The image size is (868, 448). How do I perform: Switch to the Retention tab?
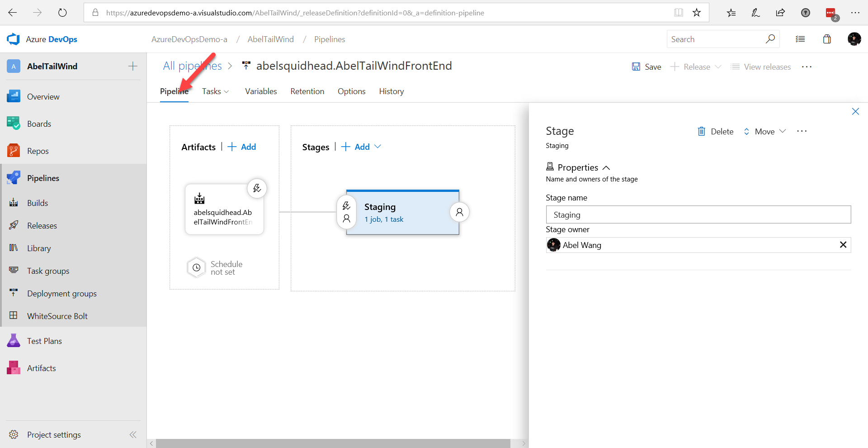[x=307, y=91]
